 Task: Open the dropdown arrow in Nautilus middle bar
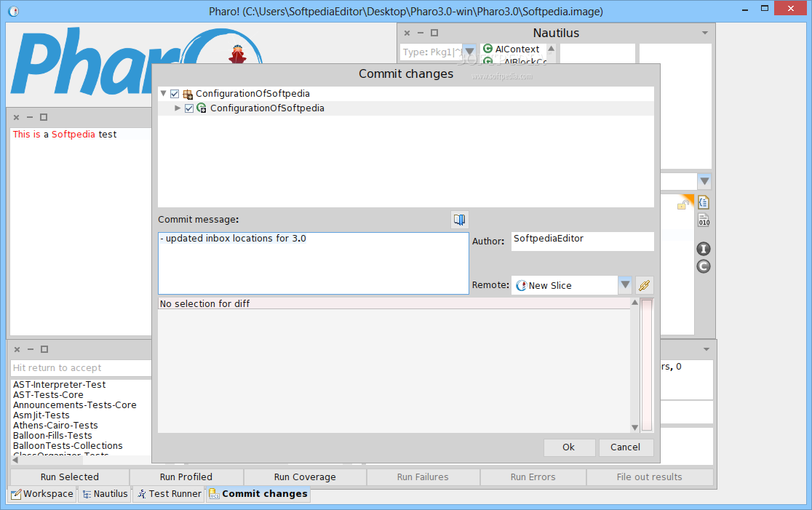[x=704, y=182]
